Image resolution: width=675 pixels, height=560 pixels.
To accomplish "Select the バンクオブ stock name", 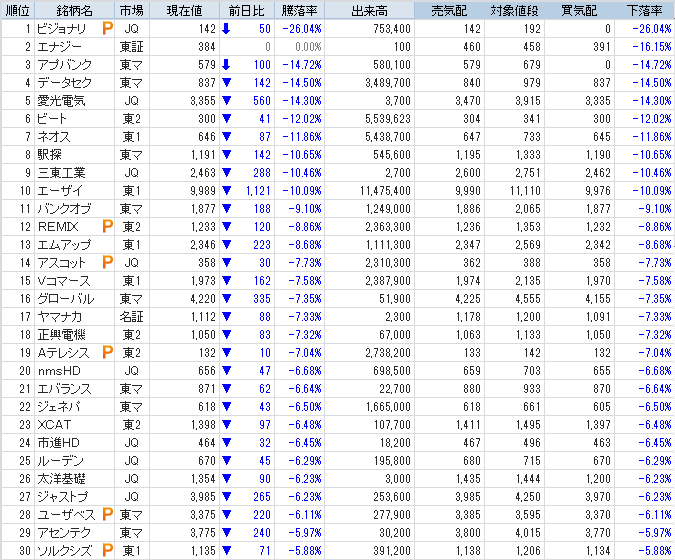I will pyautogui.click(x=64, y=208).
